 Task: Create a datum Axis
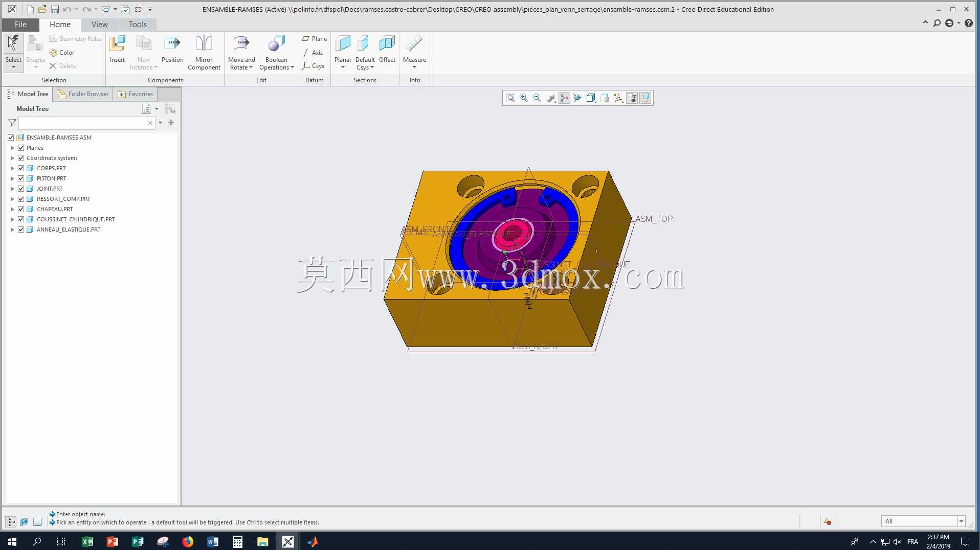(313, 53)
